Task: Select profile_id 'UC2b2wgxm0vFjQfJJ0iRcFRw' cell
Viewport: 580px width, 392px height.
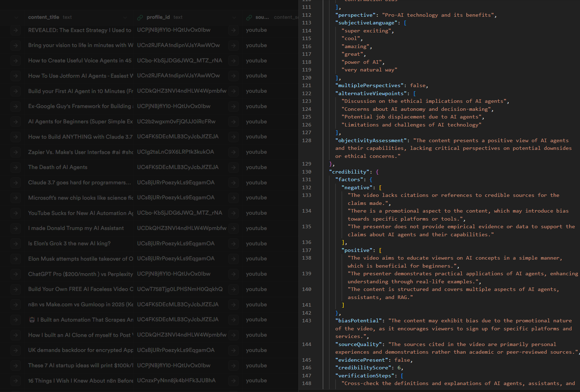Action: (188, 122)
